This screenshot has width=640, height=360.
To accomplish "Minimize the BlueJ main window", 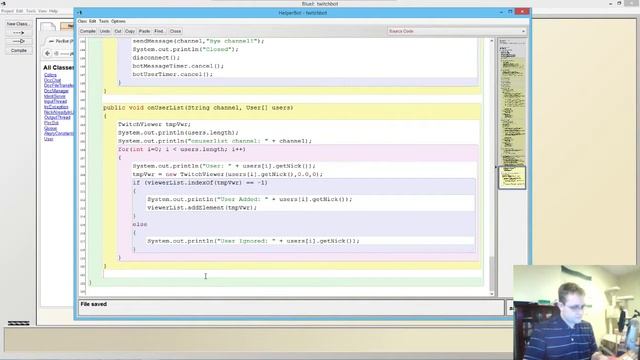I will point(610,3).
